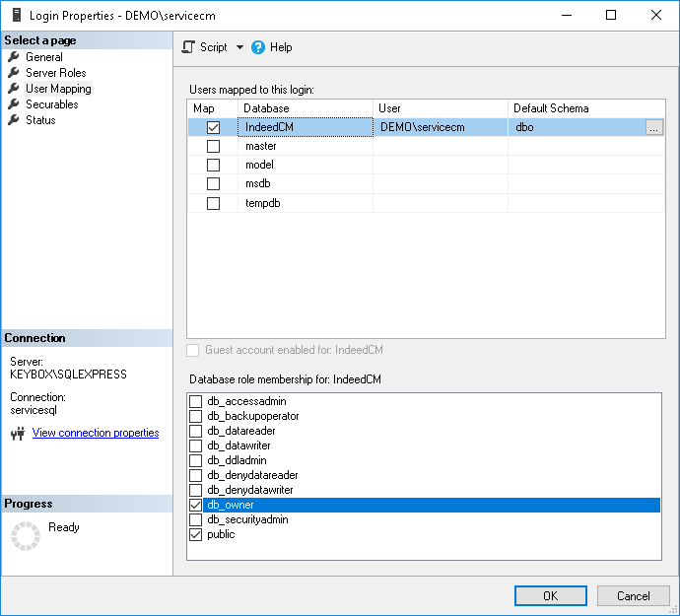Enable the db_datareader role checkbox
680x616 pixels.
click(195, 431)
